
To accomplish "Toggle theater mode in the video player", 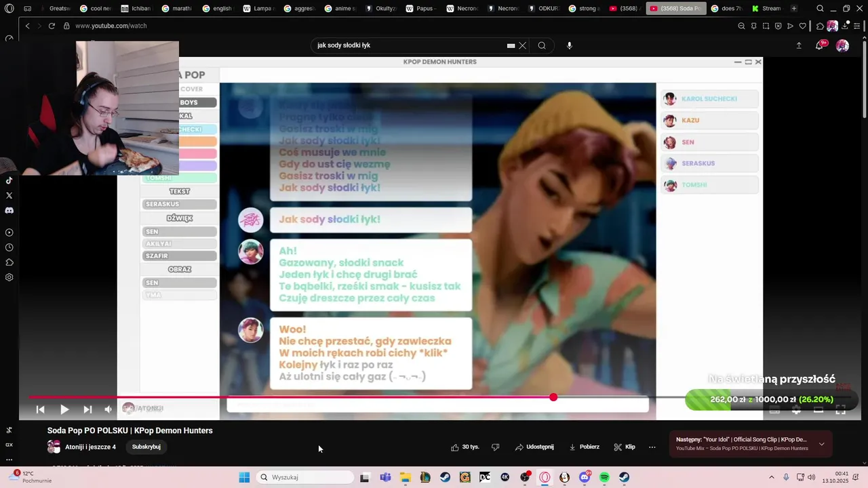I will (x=818, y=409).
